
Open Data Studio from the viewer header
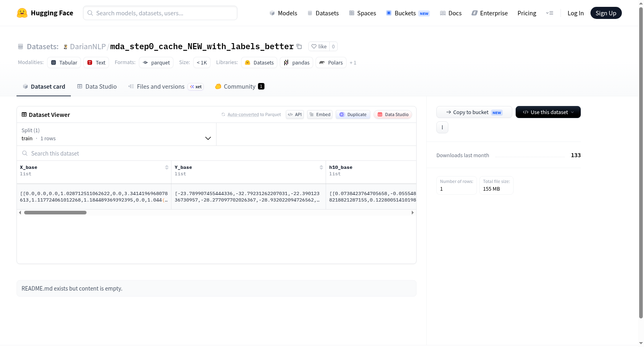(393, 114)
